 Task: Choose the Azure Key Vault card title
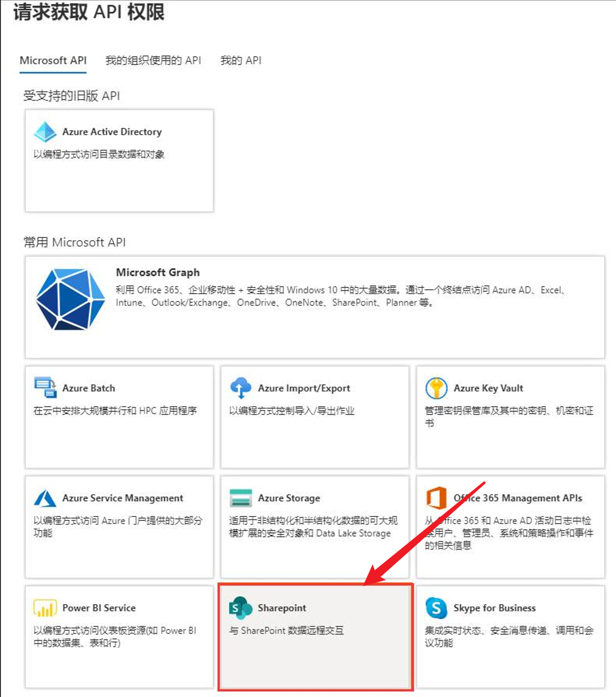[488, 388]
